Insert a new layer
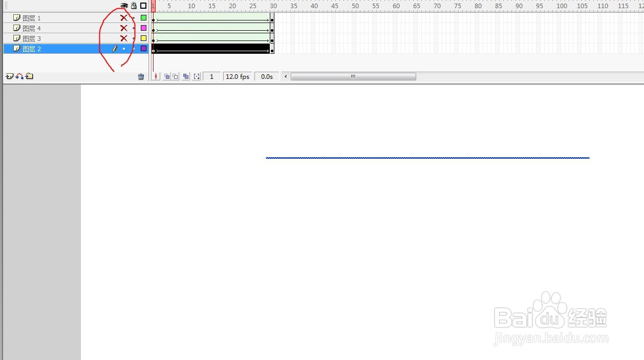644x360 pixels. (x=9, y=76)
